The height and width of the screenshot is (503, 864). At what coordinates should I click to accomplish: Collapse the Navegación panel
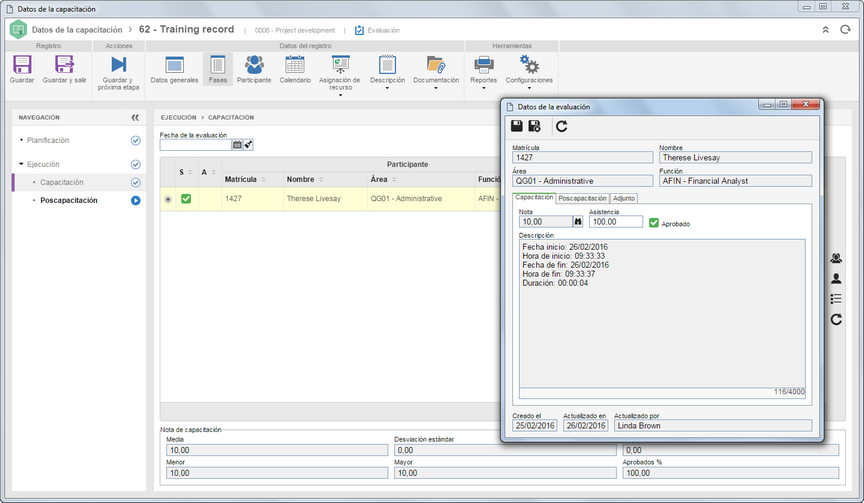[x=135, y=117]
